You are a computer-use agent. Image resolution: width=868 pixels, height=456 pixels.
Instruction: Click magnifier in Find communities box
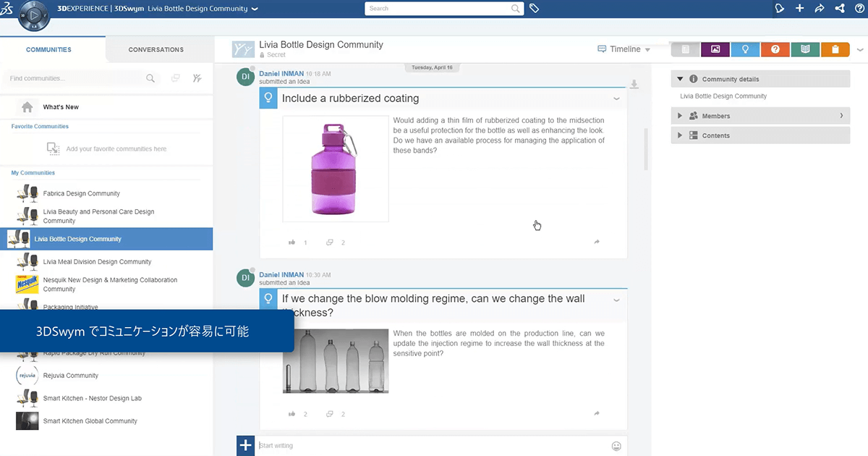tap(150, 78)
